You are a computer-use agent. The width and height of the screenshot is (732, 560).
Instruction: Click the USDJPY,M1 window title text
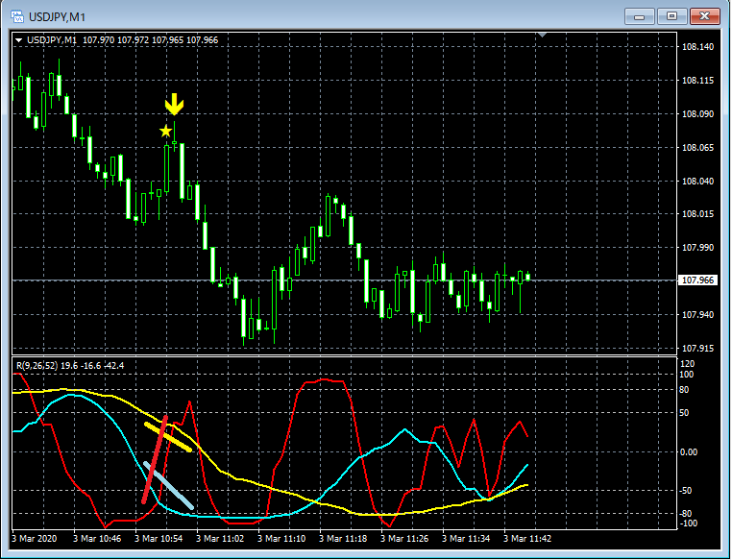(x=57, y=17)
